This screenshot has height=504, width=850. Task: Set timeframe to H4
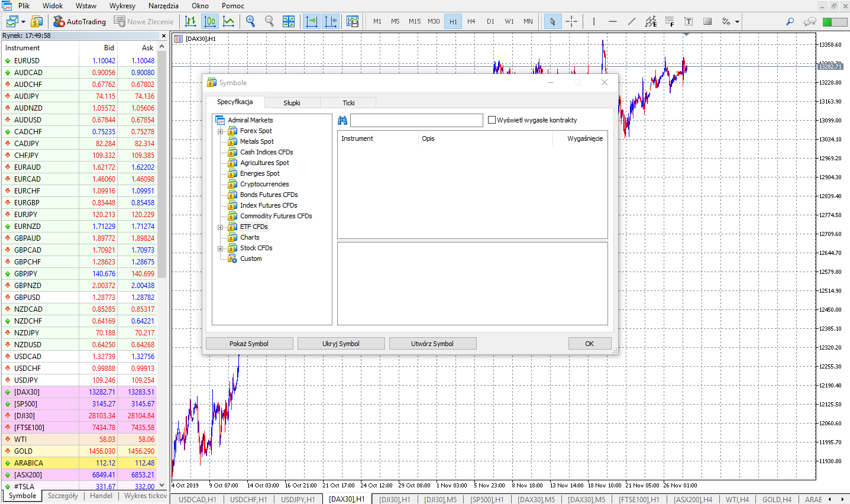tap(471, 21)
